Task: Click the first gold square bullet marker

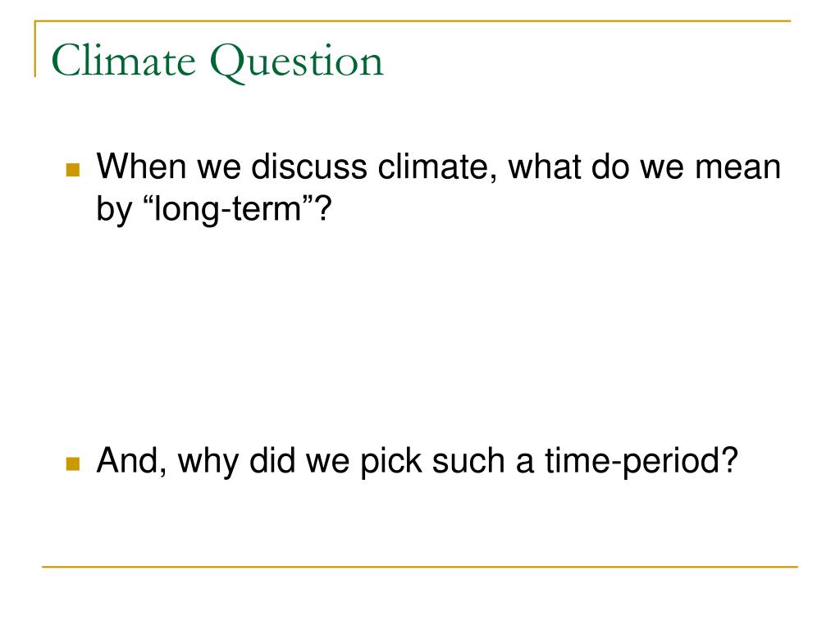Action: click(73, 170)
